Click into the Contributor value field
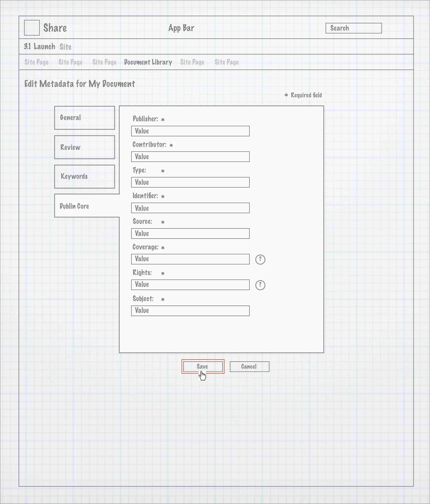The width and height of the screenshot is (430, 504). click(190, 157)
